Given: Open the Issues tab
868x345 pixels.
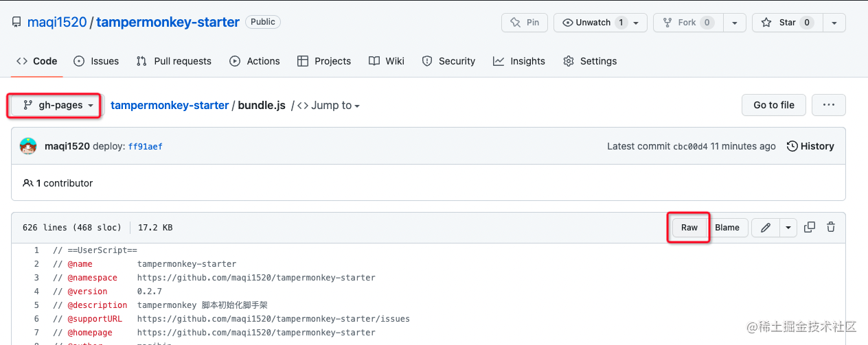Looking at the screenshot, I should 96,61.
